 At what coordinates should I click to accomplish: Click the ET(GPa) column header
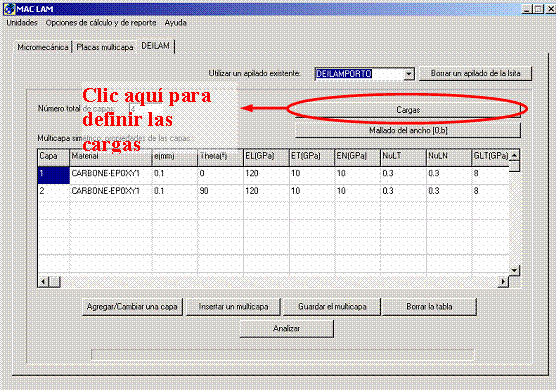click(312, 157)
